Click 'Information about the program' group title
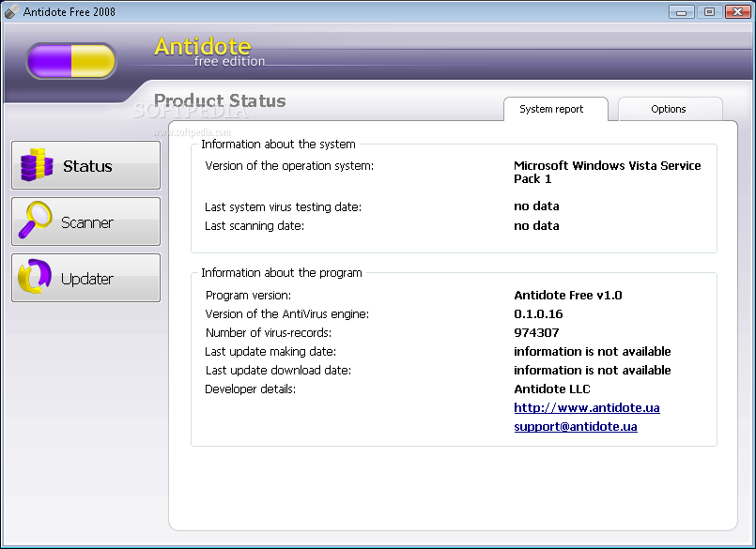Screen dimensions: 756x549 point(282,273)
